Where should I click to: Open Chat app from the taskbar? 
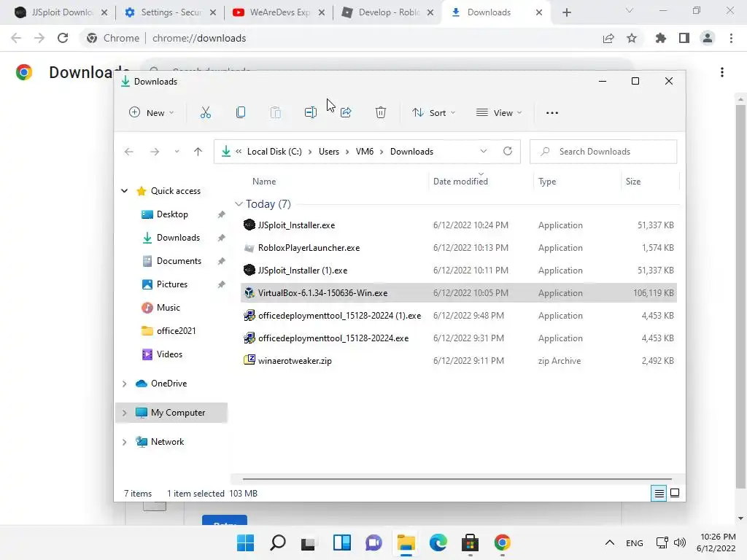point(374,542)
